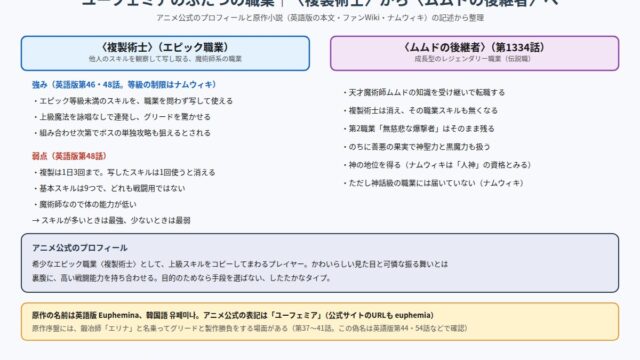Click the bullet 'ただし神話級の職業には届いていない（ナムウィキ）'
The image size is (640, 360).
(x=434, y=183)
